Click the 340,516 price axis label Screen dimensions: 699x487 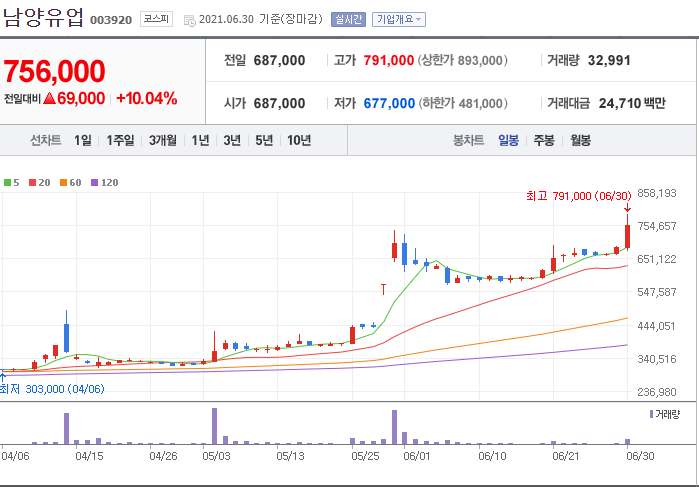[x=657, y=359]
